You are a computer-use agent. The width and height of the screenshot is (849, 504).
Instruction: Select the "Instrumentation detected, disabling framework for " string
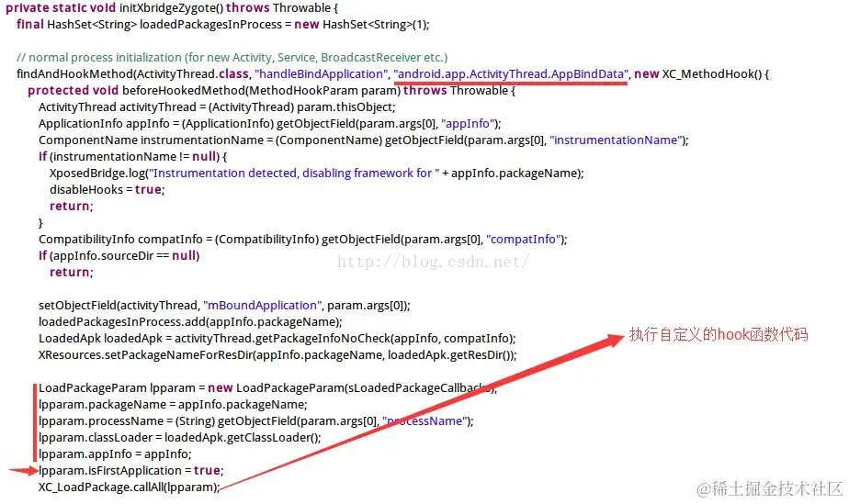(293, 173)
